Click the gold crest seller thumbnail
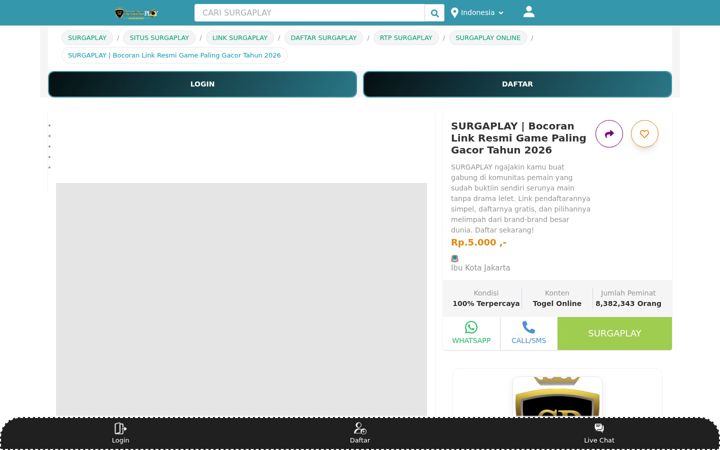Screen dimensions: 720x450 (557, 397)
